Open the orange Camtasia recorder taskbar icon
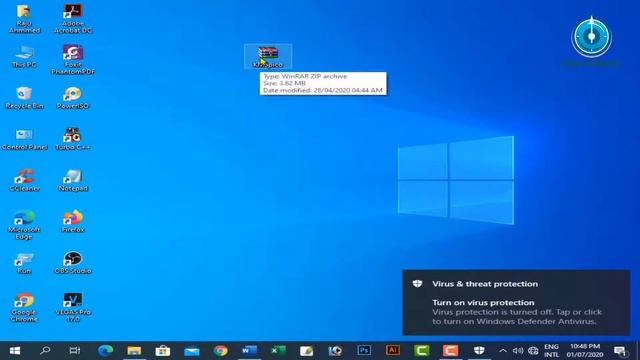Viewport: 640px width, 360px height. (x=450, y=351)
